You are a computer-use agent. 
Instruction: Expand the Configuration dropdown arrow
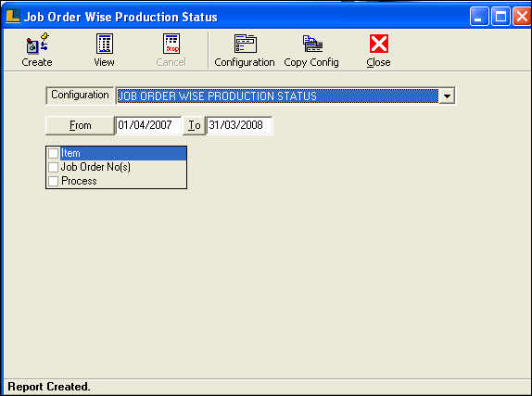click(x=447, y=96)
